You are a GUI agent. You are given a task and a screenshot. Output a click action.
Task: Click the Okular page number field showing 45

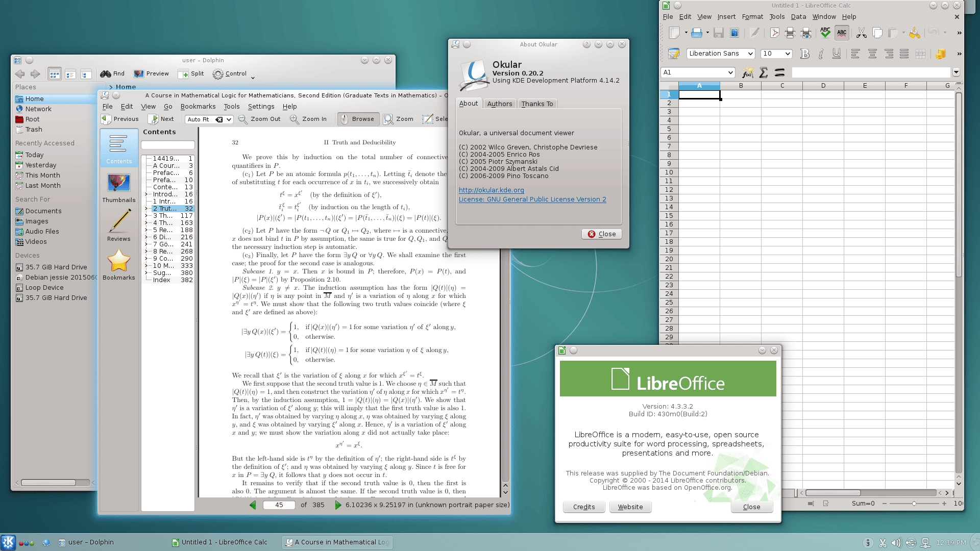[279, 505]
